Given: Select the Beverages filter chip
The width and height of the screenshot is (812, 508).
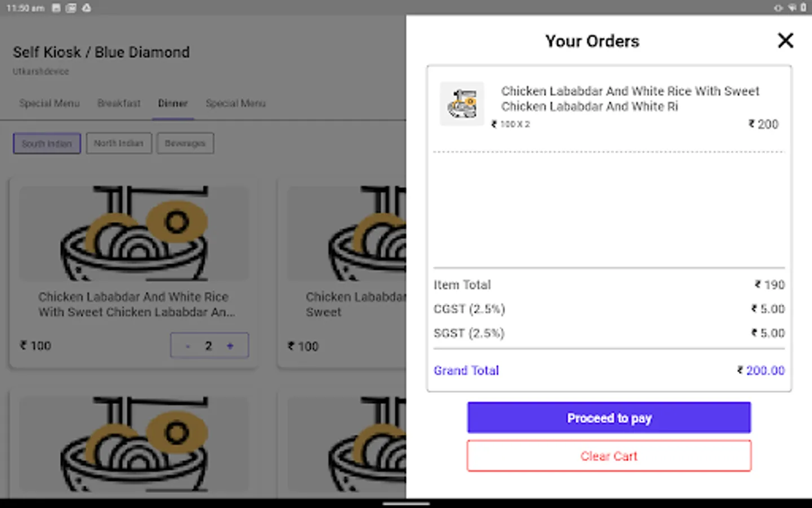Looking at the screenshot, I should pyautogui.click(x=185, y=143).
